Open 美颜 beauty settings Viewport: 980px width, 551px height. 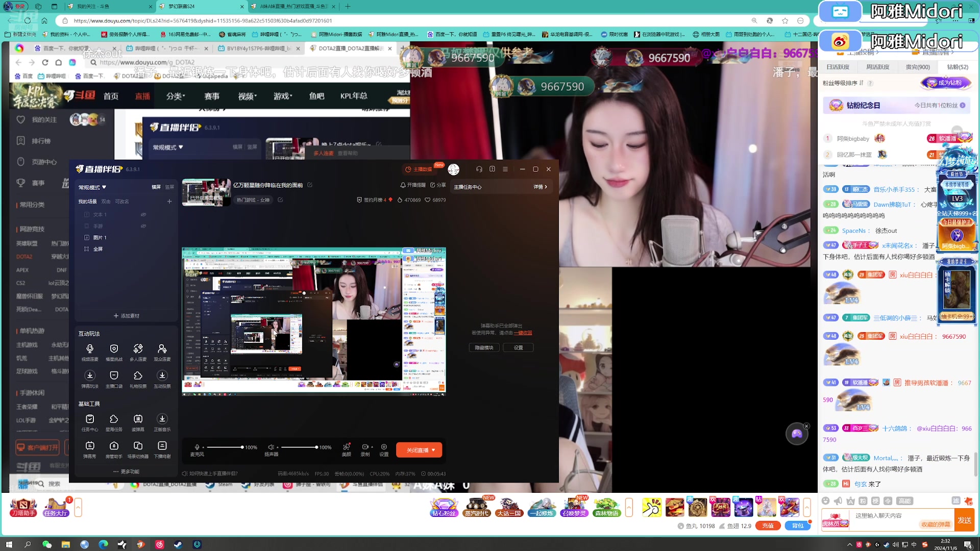347,449
